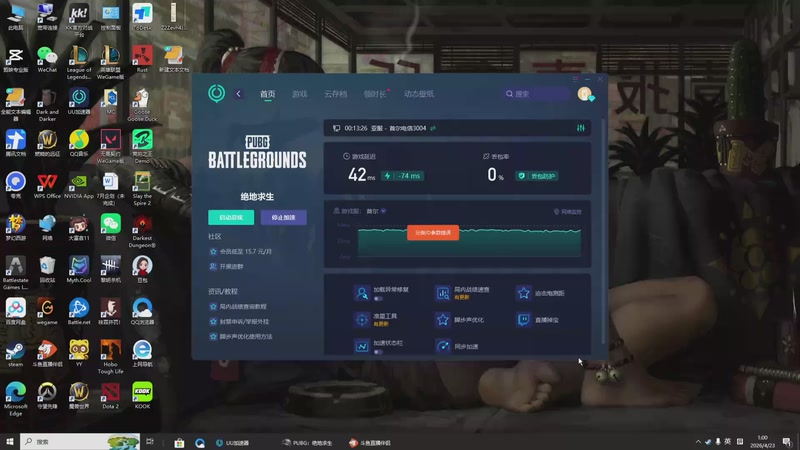Open the 领时长 tab

(375, 94)
